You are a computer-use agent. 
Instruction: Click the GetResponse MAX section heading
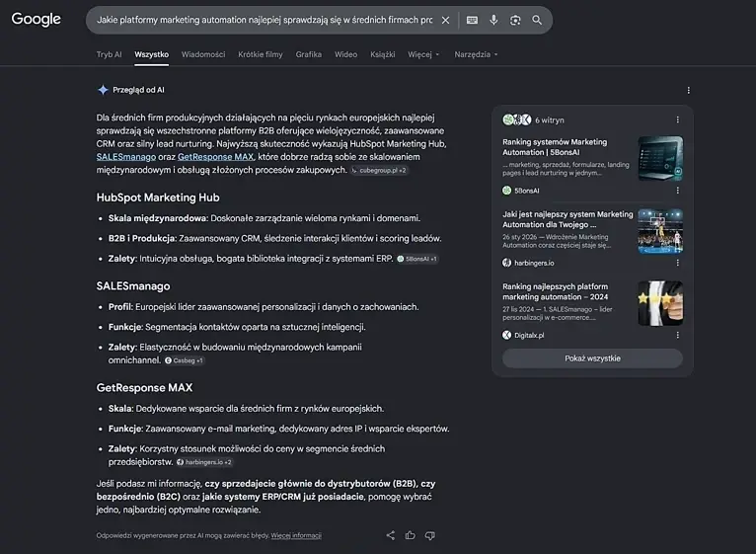pos(144,388)
